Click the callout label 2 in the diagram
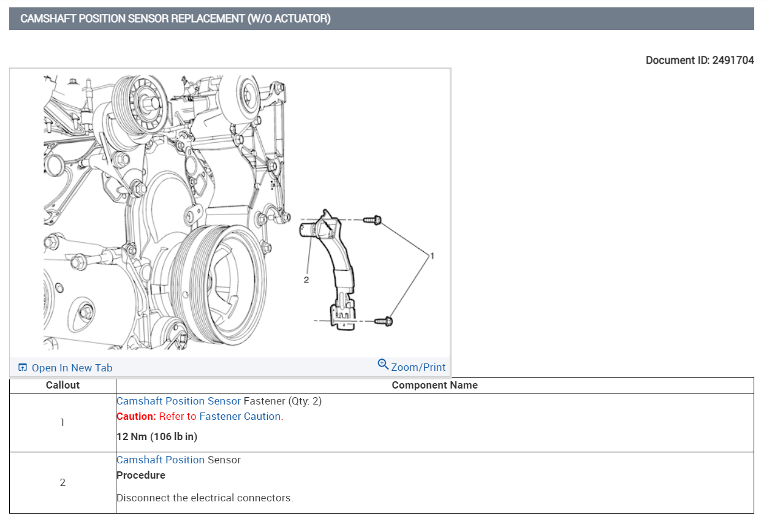 click(306, 279)
